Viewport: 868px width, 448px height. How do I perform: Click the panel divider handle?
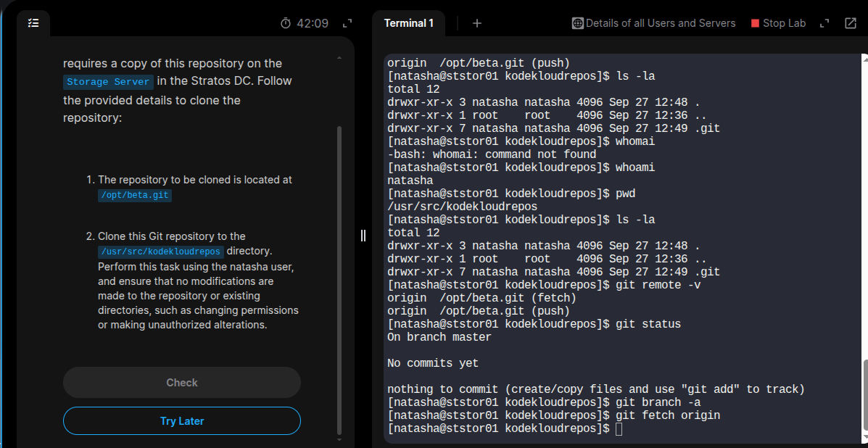coord(363,235)
